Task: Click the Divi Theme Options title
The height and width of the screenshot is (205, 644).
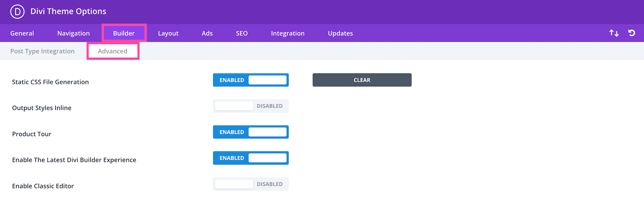Action: [x=68, y=11]
